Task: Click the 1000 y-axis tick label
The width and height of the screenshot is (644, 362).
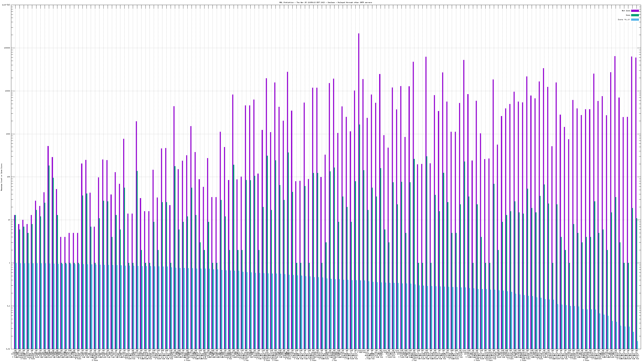Action: tap(8, 134)
